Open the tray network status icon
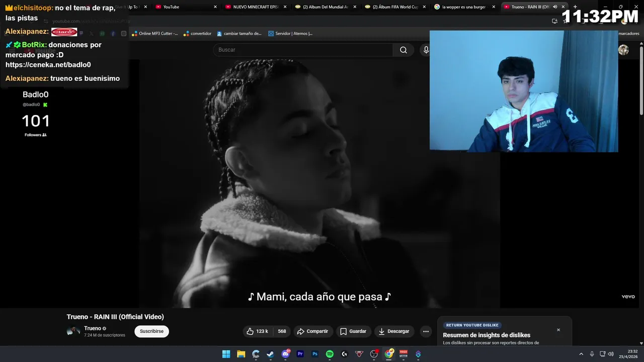Viewport: 644px width, 362px height. 603,354
